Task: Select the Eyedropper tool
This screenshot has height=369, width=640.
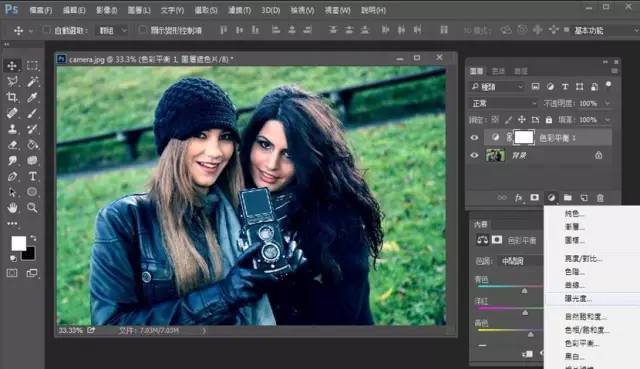Action: coord(32,97)
